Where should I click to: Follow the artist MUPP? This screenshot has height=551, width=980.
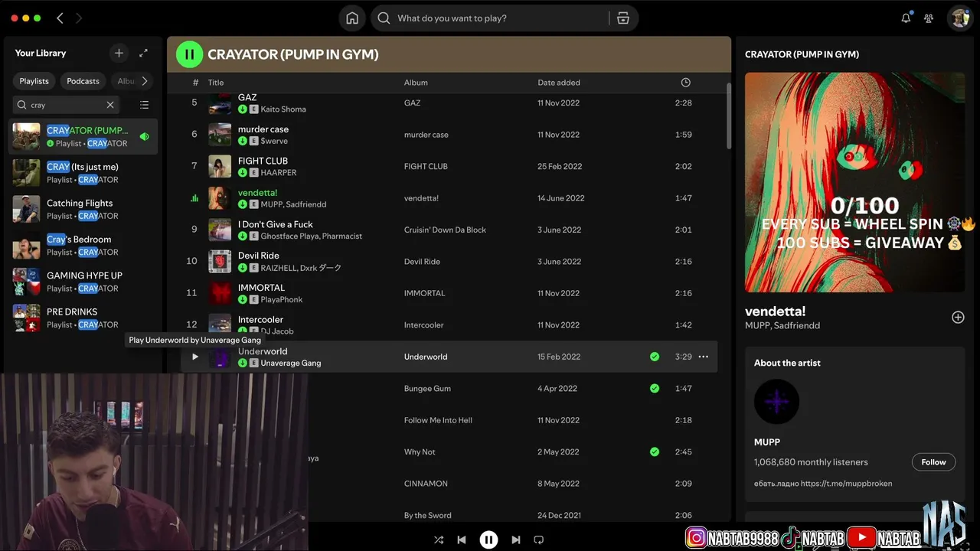coord(933,462)
